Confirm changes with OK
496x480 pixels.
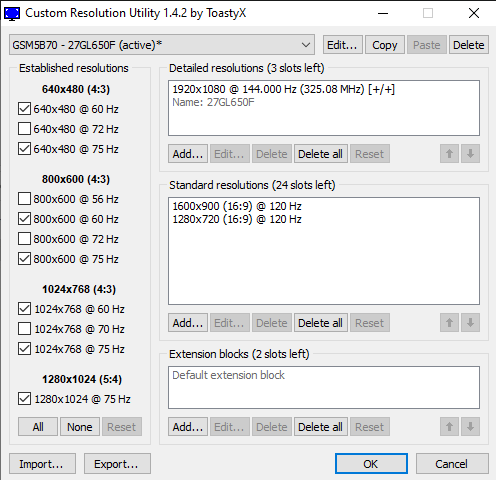pos(371,464)
